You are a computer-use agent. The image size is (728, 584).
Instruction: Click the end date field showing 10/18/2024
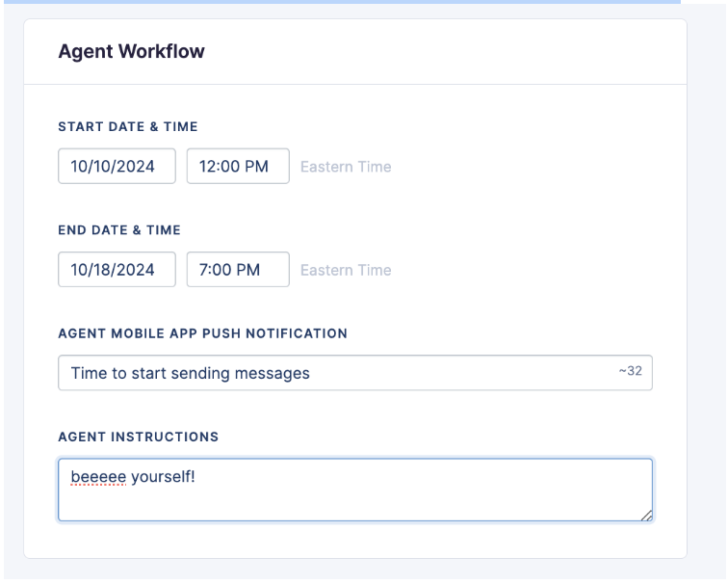[117, 269]
